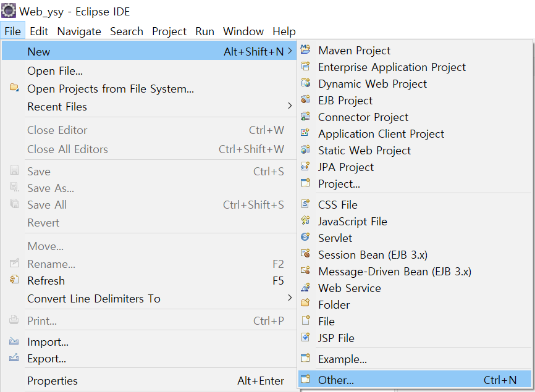Click the CSS File icon
Image resolution: width=535 pixels, height=392 pixels.
click(x=305, y=204)
